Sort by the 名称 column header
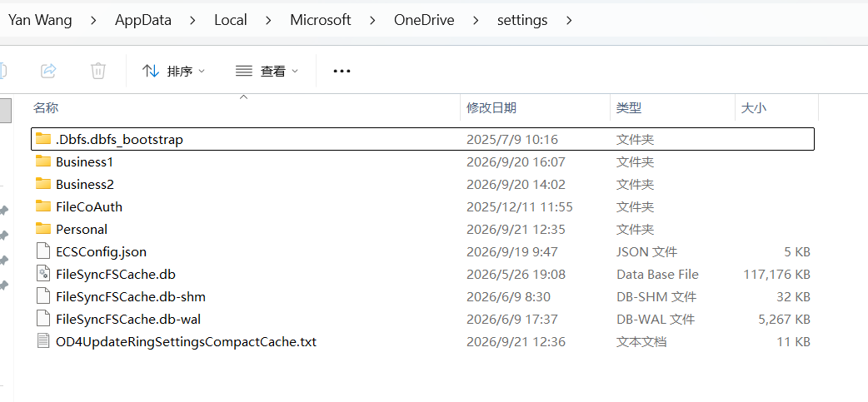 (46, 108)
